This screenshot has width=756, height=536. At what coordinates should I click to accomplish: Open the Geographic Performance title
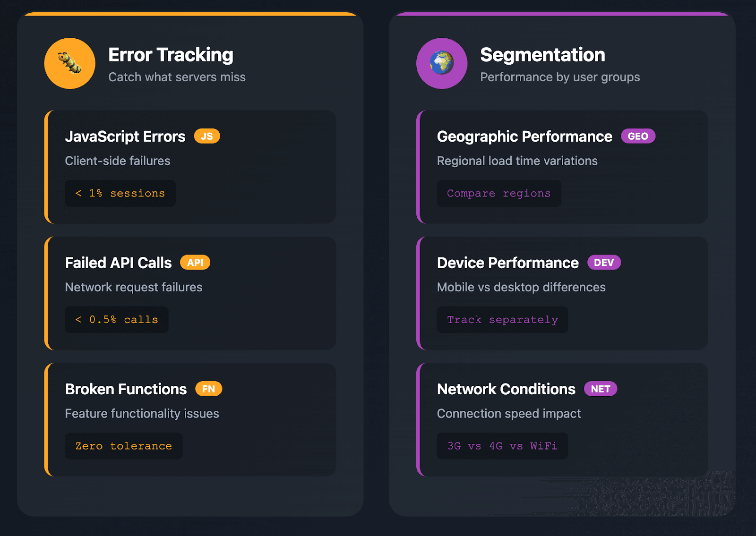(524, 136)
